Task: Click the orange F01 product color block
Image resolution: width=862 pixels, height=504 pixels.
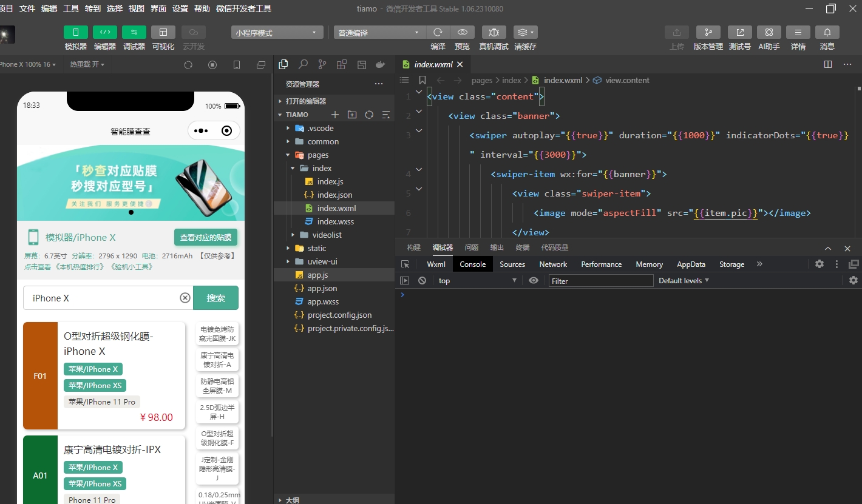Action: coord(40,376)
